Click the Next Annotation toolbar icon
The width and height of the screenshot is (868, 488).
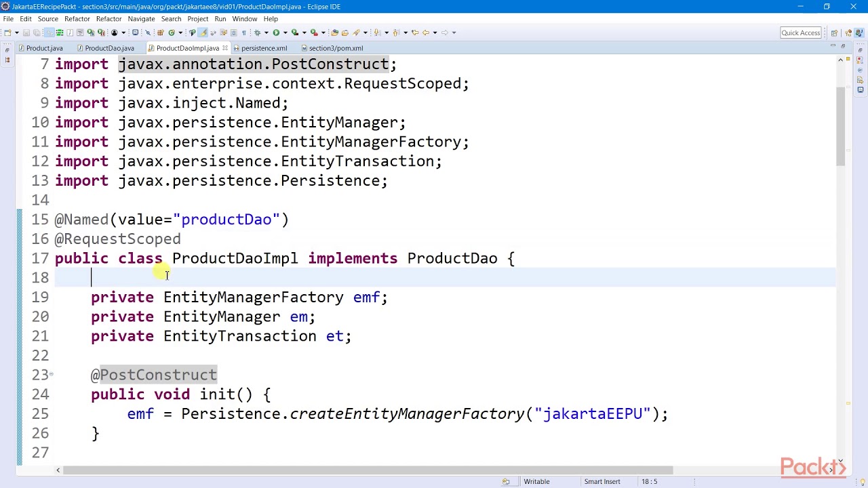[377, 33]
